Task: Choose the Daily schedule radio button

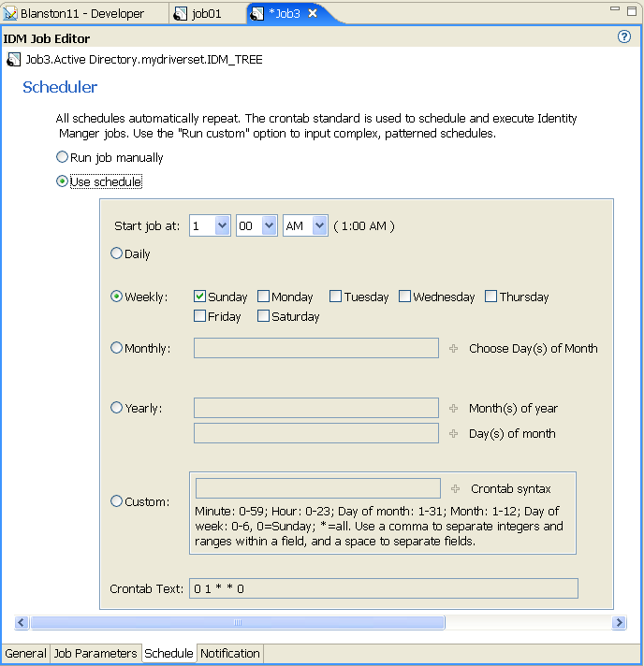Action: click(x=116, y=253)
